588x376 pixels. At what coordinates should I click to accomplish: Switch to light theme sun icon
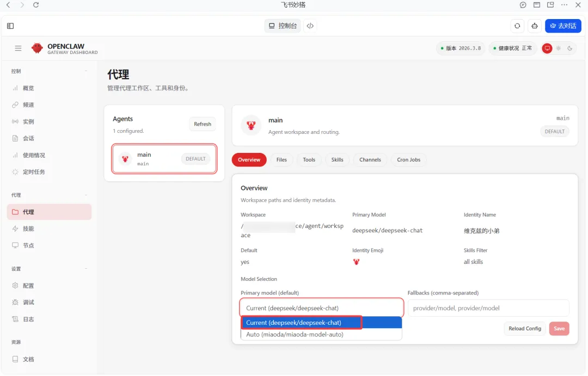[x=559, y=48]
